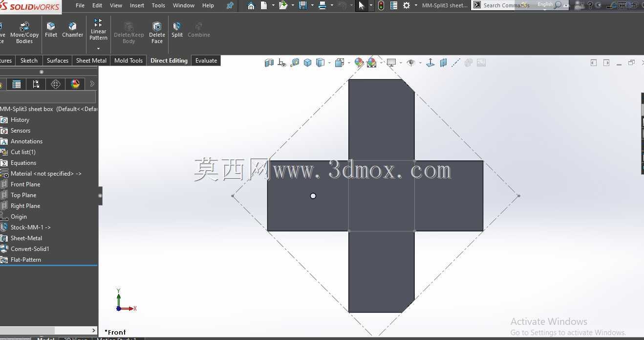Click the Home icon in title bar
Viewport: 644px width, 340px height.
click(251, 5)
